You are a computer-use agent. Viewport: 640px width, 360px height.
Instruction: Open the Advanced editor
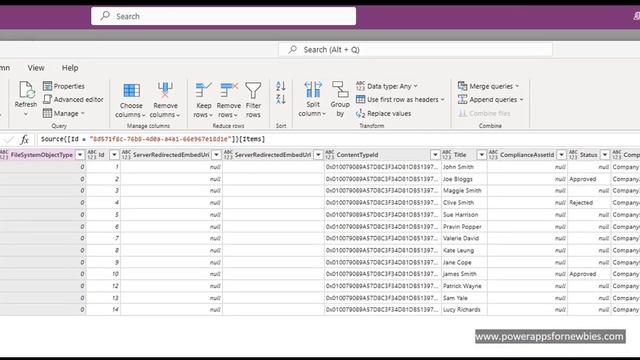[73, 99]
